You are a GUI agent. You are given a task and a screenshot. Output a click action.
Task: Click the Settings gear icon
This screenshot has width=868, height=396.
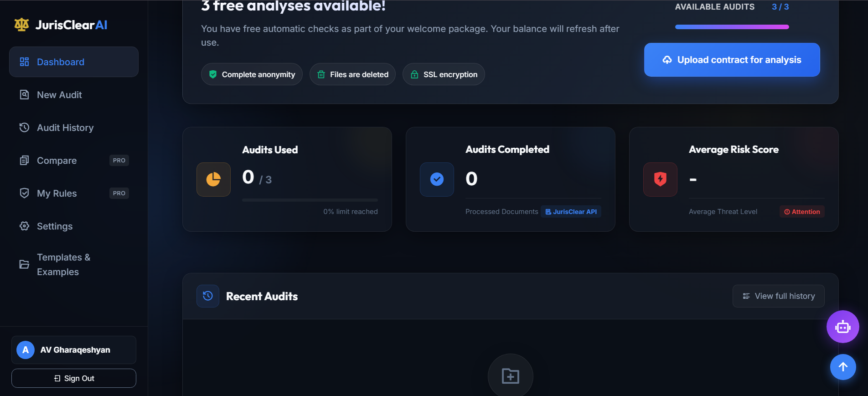(x=25, y=226)
